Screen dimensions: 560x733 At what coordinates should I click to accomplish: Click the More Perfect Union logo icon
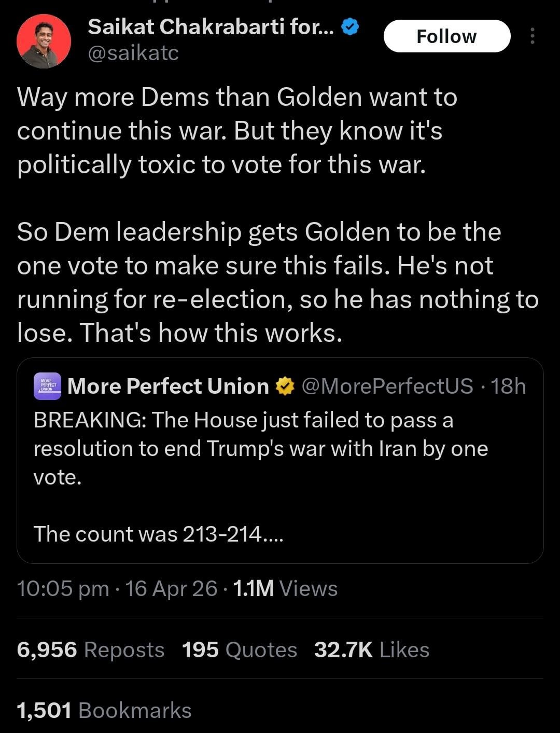tap(47, 386)
